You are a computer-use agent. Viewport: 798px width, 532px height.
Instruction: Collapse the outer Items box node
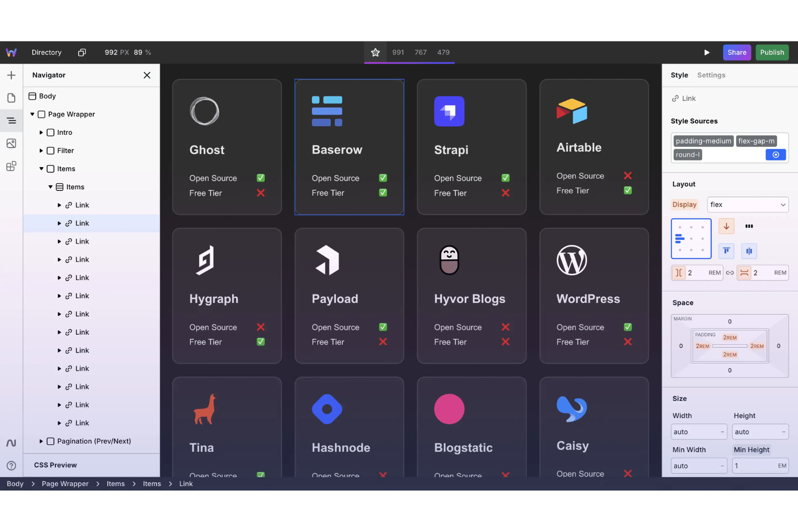point(41,169)
